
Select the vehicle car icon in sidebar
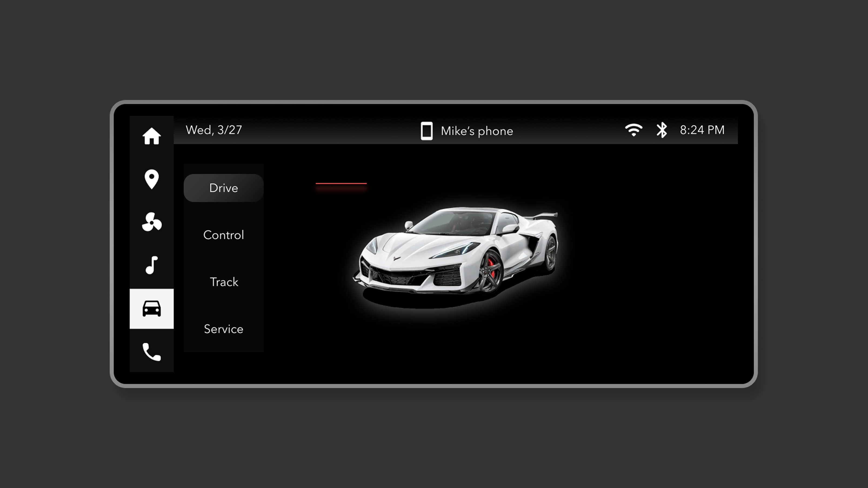click(x=151, y=308)
